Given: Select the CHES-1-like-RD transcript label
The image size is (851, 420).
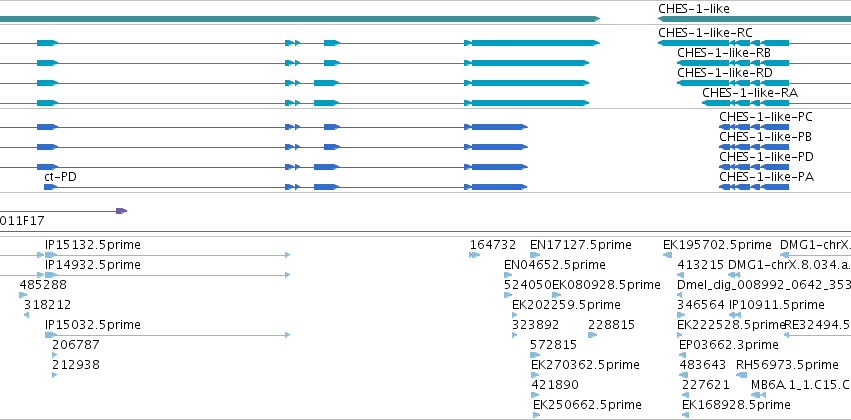Looking at the screenshot, I should [725, 73].
